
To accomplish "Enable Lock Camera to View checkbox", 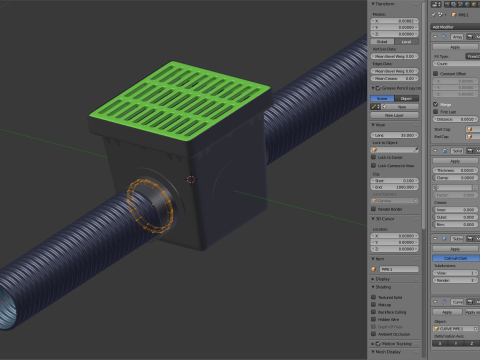I will point(374,165).
